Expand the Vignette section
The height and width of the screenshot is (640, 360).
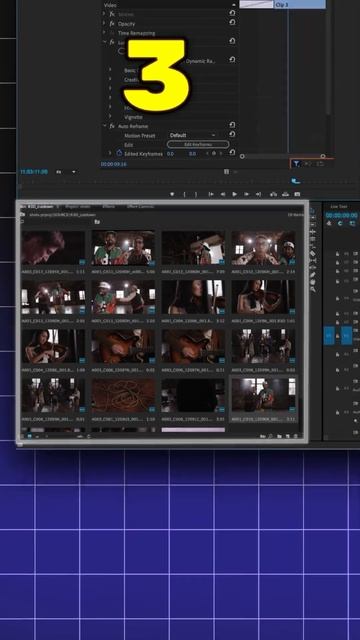click(110, 117)
